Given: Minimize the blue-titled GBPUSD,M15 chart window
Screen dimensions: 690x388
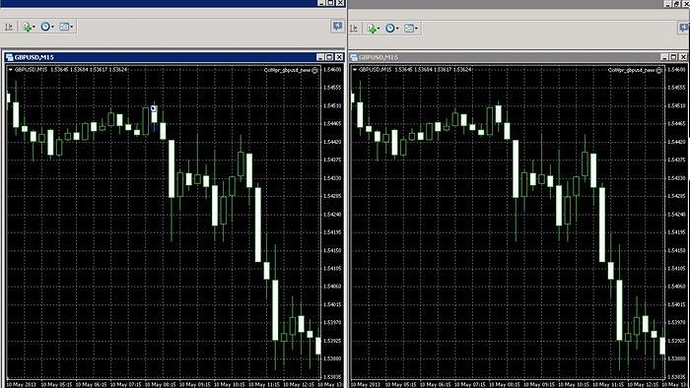Looking at the screenshot, I should (320, 57).
